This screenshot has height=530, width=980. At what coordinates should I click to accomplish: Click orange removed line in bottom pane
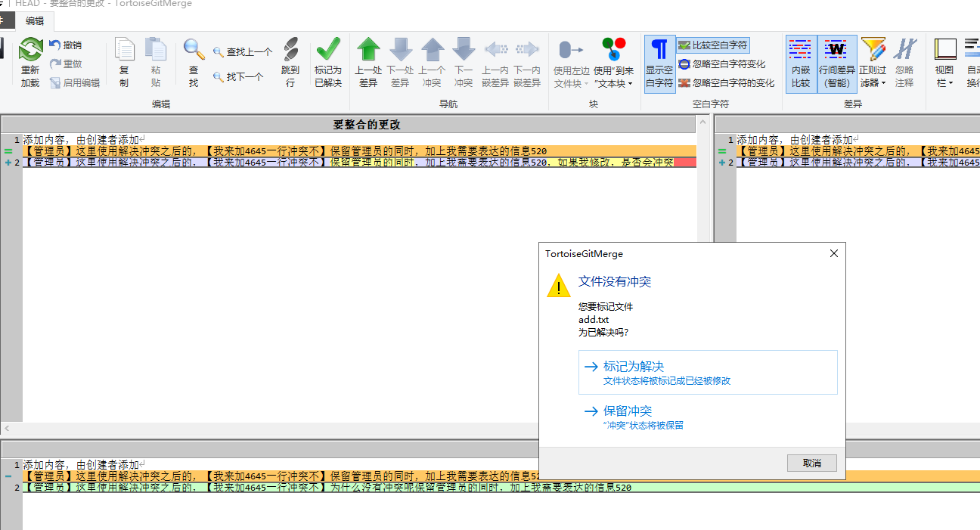coord(501,476)
